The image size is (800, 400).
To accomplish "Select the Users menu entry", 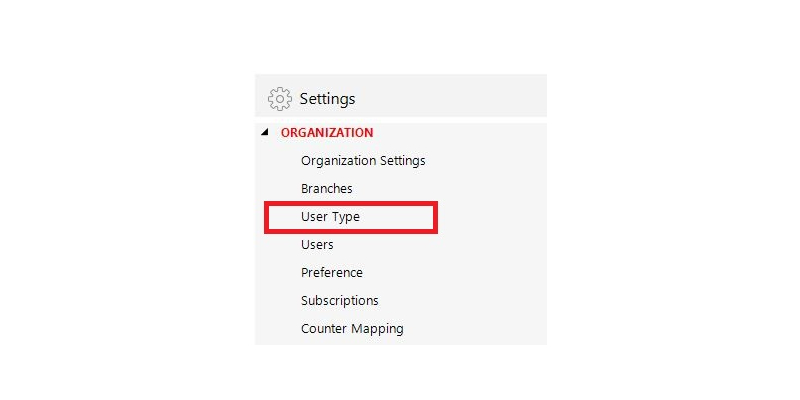I will pyautogui.click(x=317, y=245).
